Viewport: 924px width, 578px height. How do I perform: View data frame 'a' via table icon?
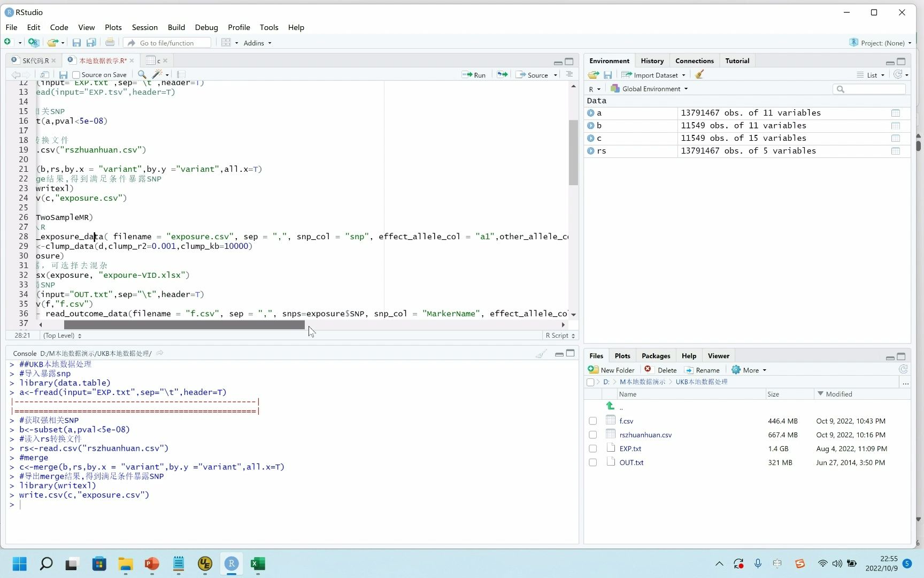tap(896, 113)
